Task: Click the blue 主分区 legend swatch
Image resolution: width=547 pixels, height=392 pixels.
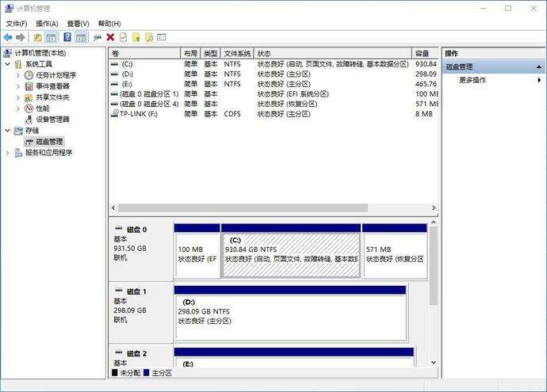Action: click(x=146, y=372)
